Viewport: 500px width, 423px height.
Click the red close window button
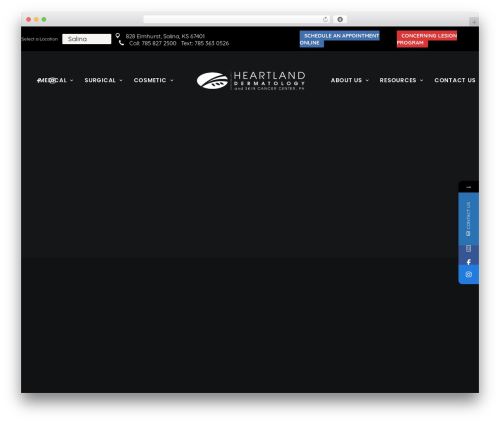pyautogui.click(x=29, y=19)
